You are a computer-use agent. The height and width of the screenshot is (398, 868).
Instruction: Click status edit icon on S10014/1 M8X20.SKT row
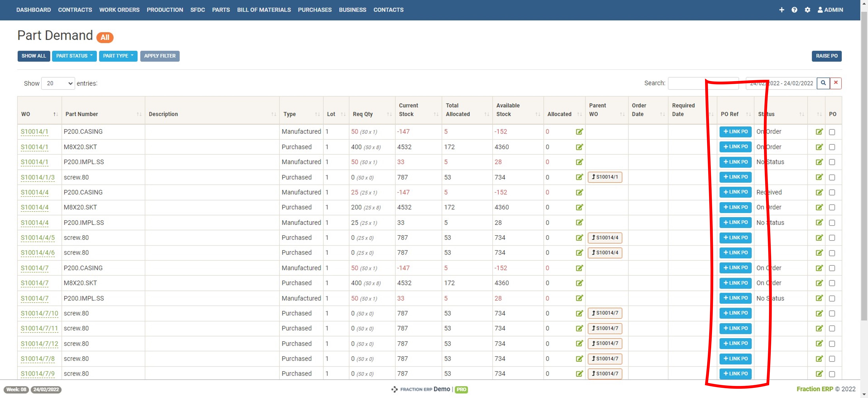point(819,147)
